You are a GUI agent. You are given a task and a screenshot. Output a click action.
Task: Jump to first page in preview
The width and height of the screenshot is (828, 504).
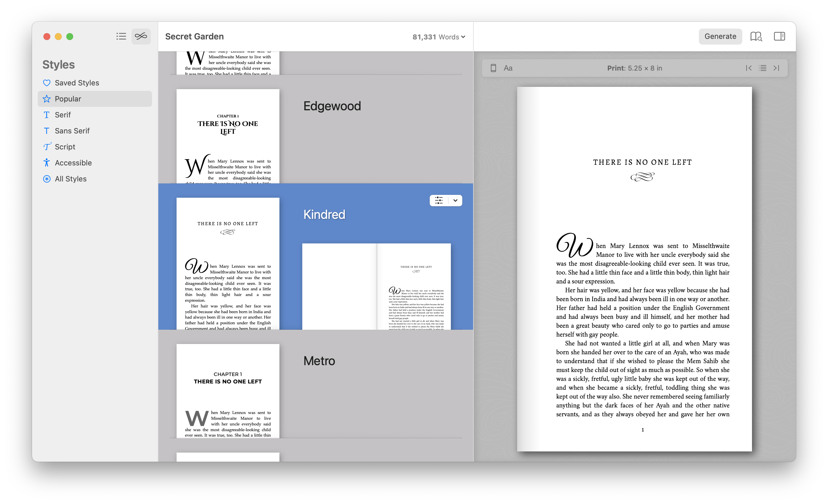pyautogui.click(x=748, y=68)
